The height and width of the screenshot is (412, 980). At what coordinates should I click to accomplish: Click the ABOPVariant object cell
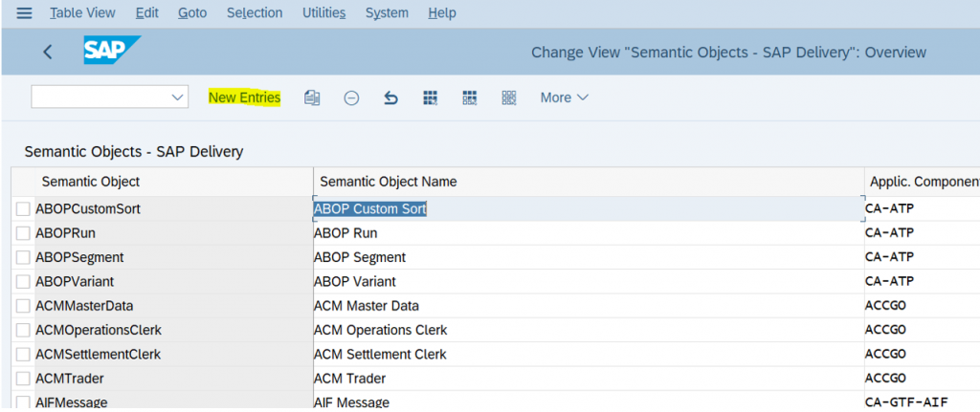pyautogui.click(x=173, y=282)
